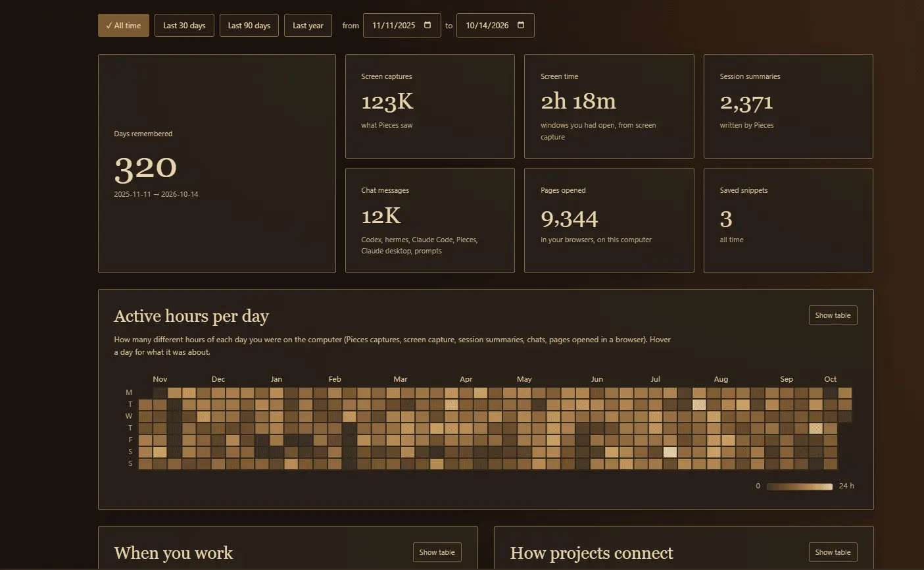
Task: Click the "W" weekday label on the heatmap
Action: (129, 416)
